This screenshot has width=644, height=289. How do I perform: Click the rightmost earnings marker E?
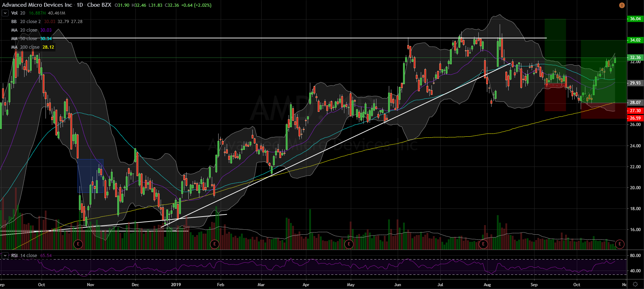pos(619,244)
